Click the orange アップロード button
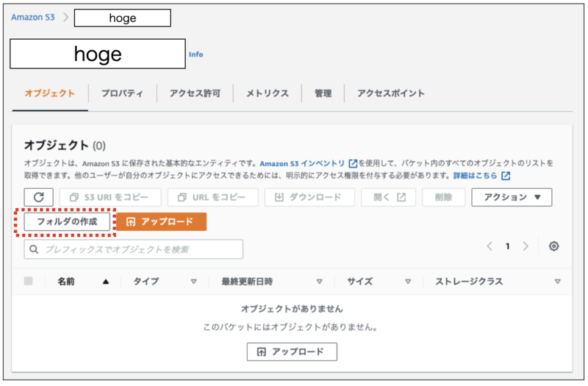This screenshot has width=588, height=386. [x=161, y=222]
